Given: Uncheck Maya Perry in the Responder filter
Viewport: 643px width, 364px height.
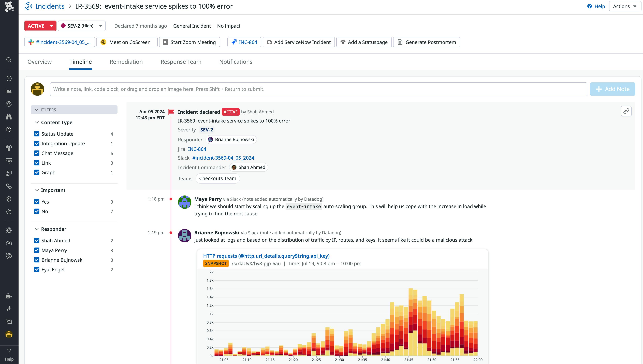Looking at the screenshot, I should [37, 250].
